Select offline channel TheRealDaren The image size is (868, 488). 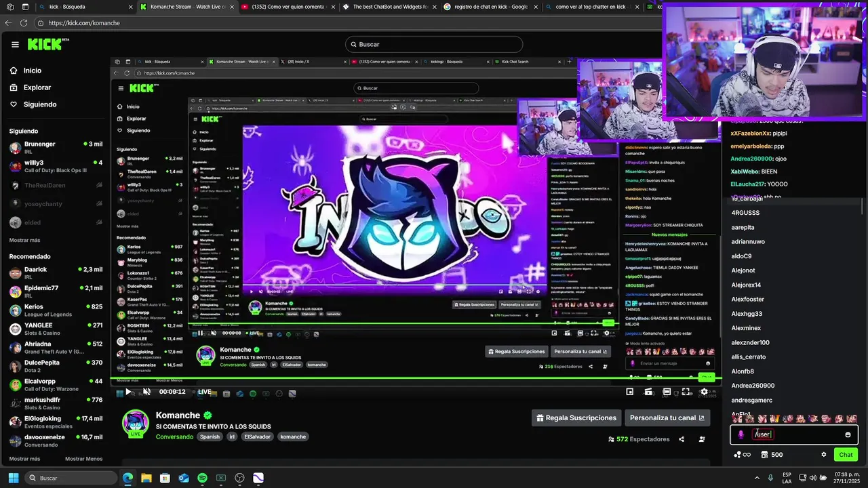point(56,185)
